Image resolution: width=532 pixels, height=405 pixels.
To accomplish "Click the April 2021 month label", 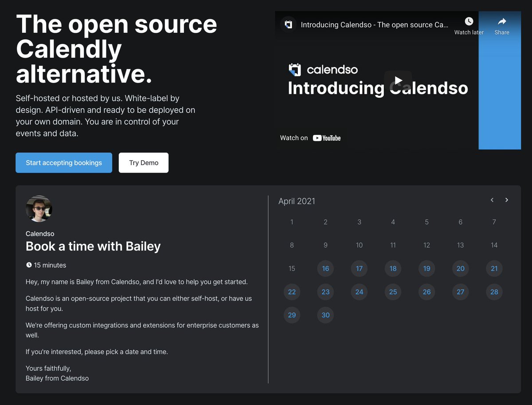I will pyautogui.click(x=297, y=201).
